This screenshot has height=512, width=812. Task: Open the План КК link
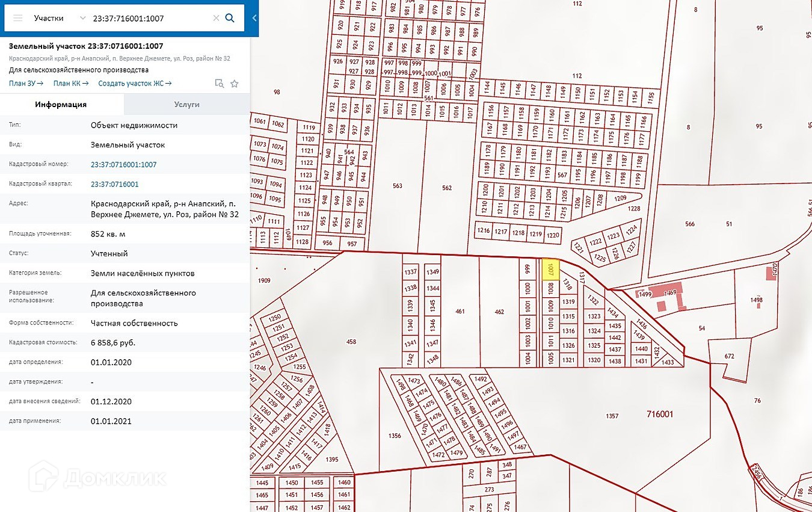[70, 84]
